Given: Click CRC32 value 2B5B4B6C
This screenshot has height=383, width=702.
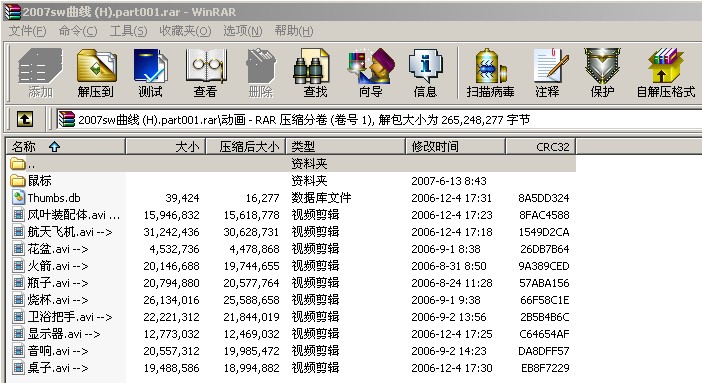Looking at the screenshot, I should (x=545, y=317).
